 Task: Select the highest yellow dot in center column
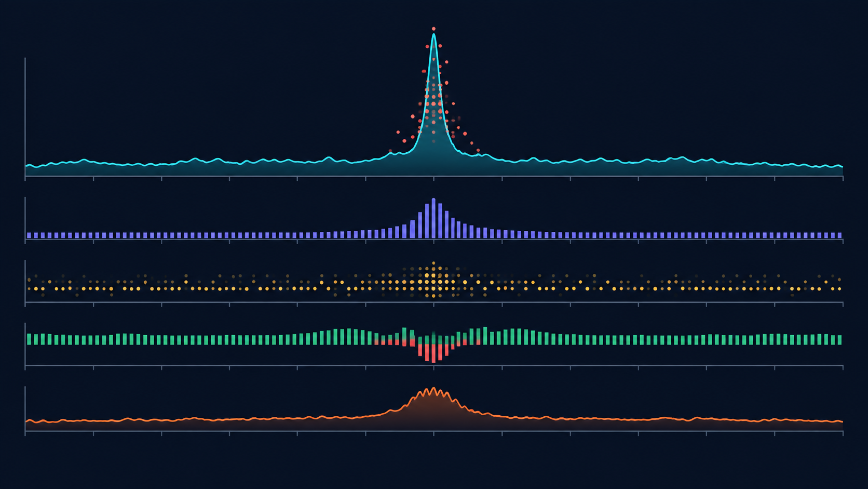coord(433,263)
